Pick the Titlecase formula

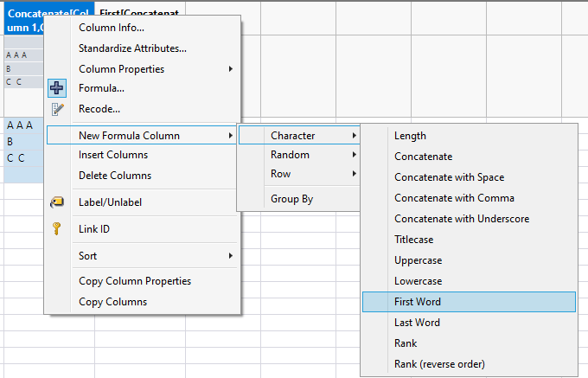pyautogui.click(x=414, y=240)
